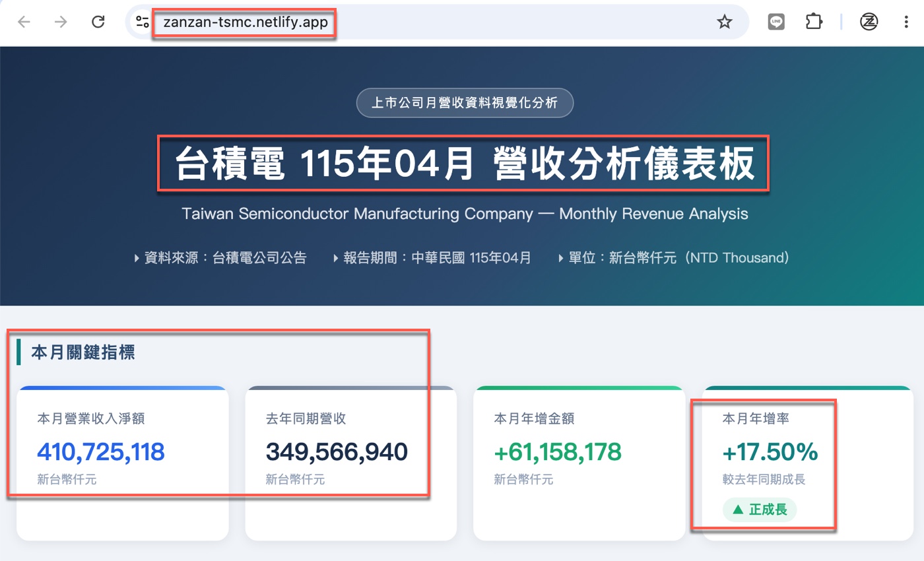
Task: Click the 410,725,118 revenue value
Action: click(101, 452)
